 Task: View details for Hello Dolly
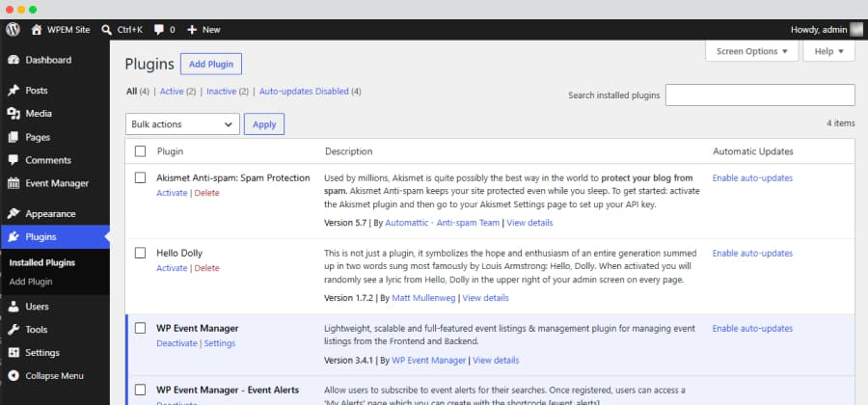click(485, 298)
